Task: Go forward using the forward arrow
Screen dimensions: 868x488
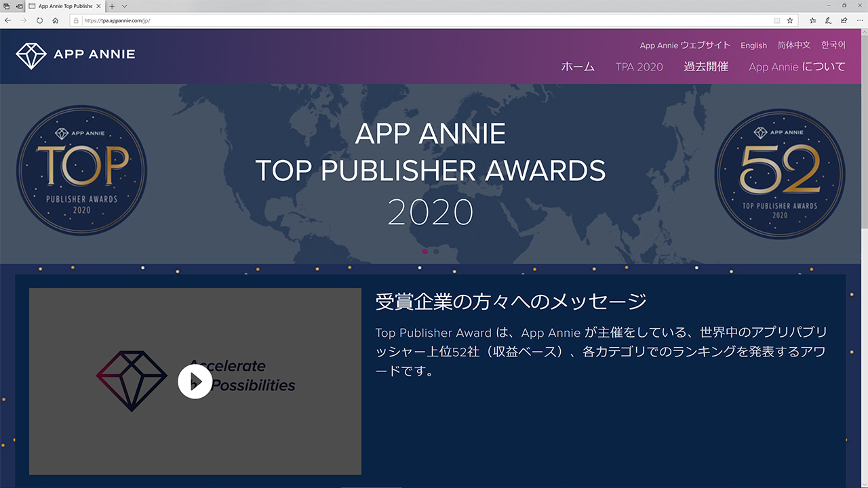Action: point(23,20)
